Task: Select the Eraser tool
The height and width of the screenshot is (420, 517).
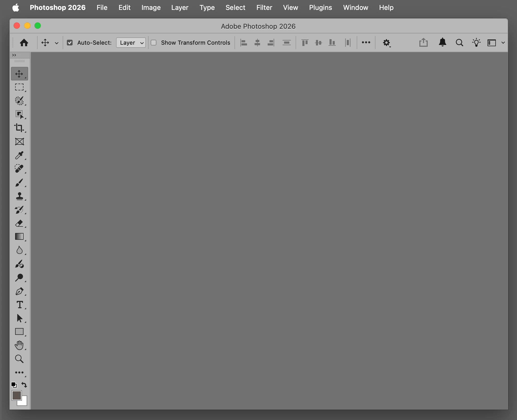Action: (x=19, y=223)
